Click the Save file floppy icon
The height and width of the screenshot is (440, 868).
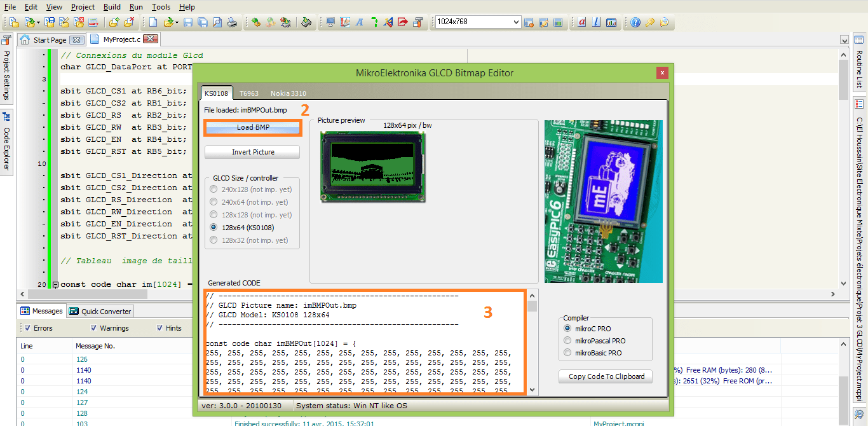click(x=188, y=22)
